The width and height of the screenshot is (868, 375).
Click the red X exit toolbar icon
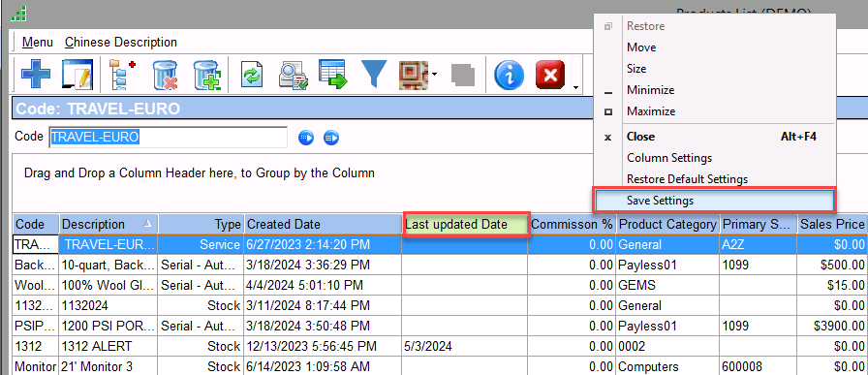click(549, 75)
